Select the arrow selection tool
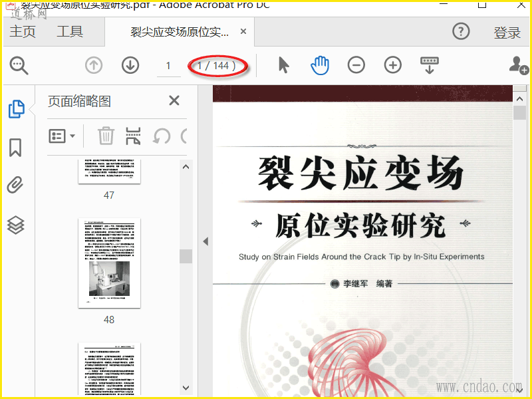This screenshot has height=399, width=532. (x=284, y=65)
